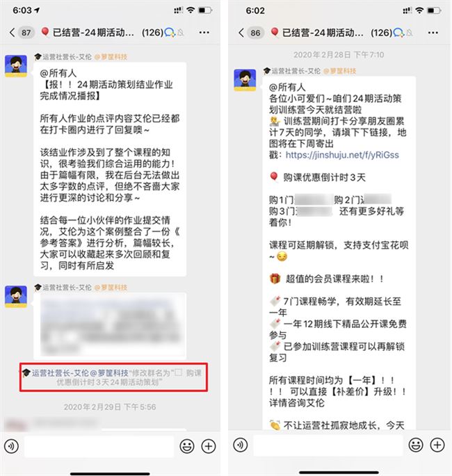
Task: Open the plus attachments menu in right chat
Action: pyautogui.click(x=437, y=445)
